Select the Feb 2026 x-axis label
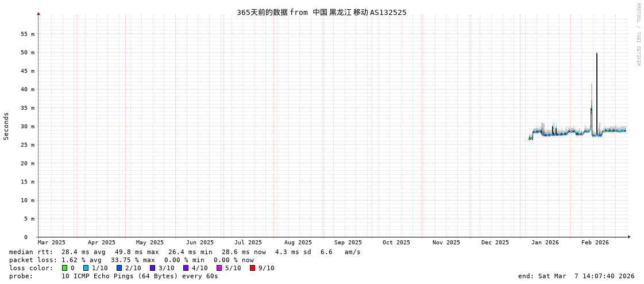 595,243
